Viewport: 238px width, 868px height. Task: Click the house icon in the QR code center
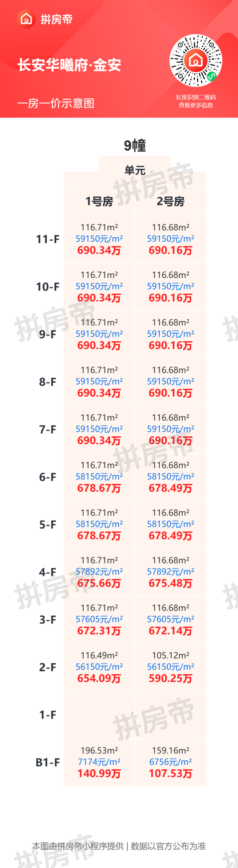pos(196,60)
